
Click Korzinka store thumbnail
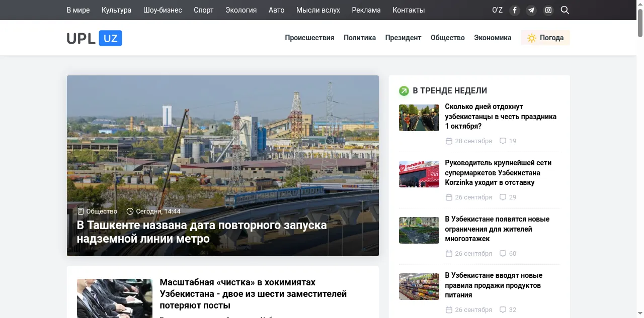click(x=419, y=174)
